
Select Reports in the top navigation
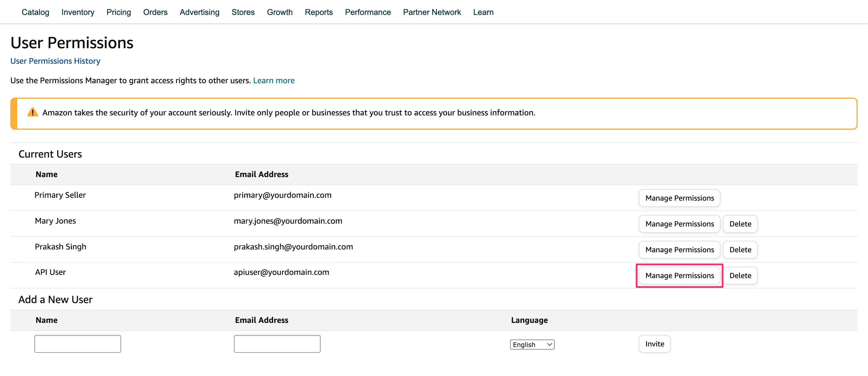318,12
